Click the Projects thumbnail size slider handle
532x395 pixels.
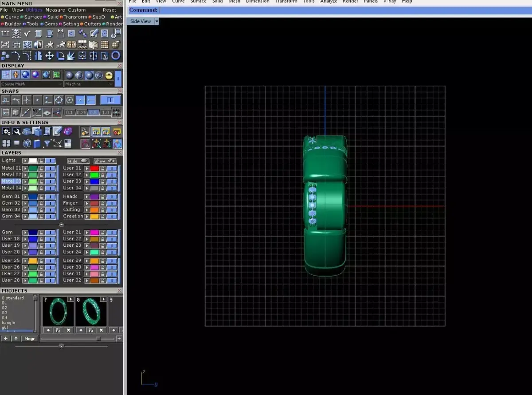tap(98, 339)
